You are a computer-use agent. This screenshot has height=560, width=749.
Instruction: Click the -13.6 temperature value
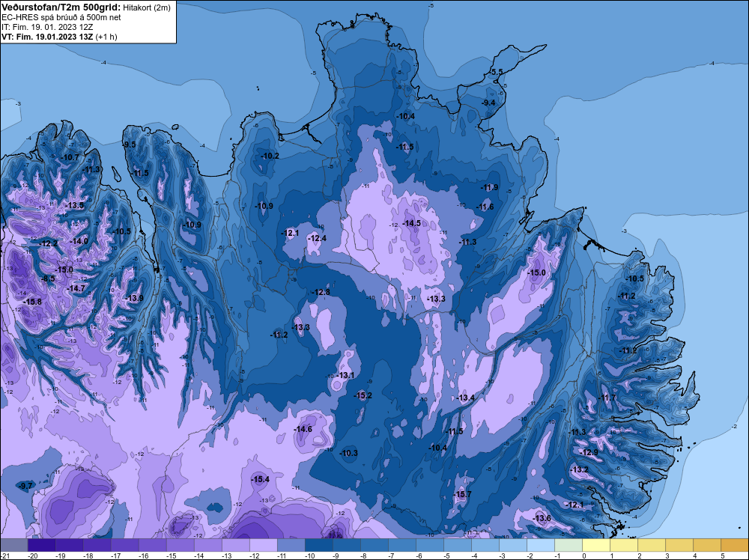coord(542,518)
